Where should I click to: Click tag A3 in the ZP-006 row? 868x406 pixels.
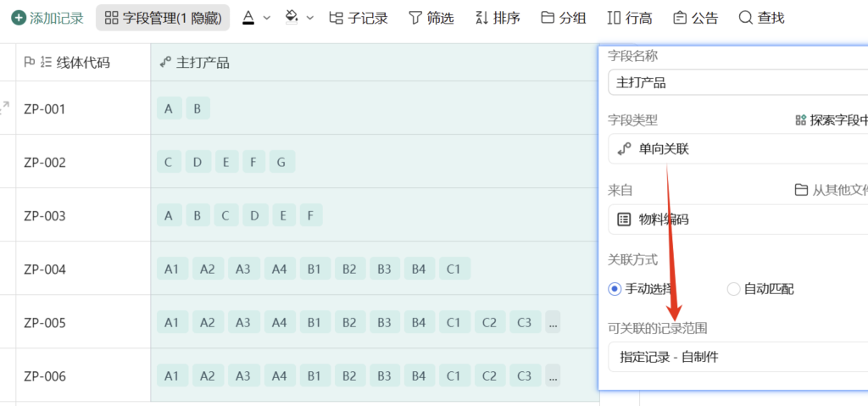[243, 376]
